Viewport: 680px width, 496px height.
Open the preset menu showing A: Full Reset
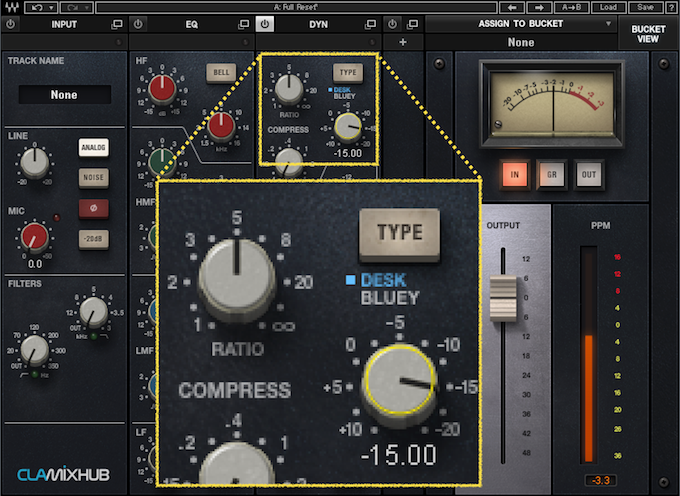(x=296, y=7)
